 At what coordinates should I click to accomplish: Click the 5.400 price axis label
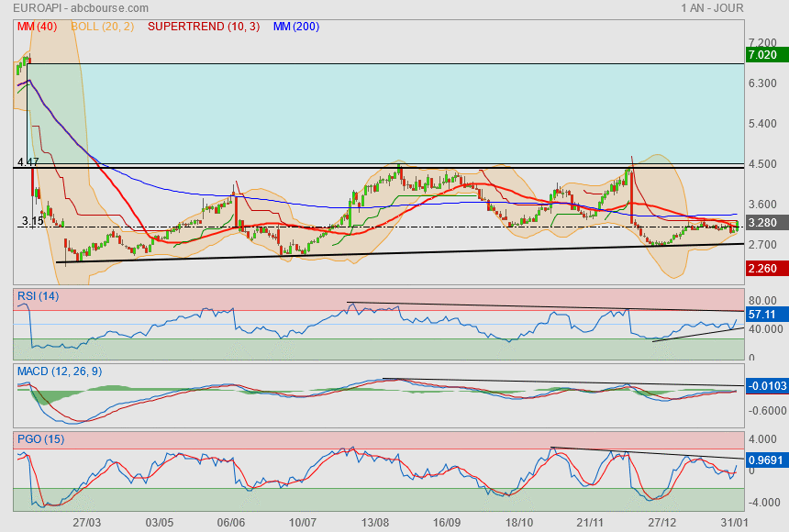(762, 123)
